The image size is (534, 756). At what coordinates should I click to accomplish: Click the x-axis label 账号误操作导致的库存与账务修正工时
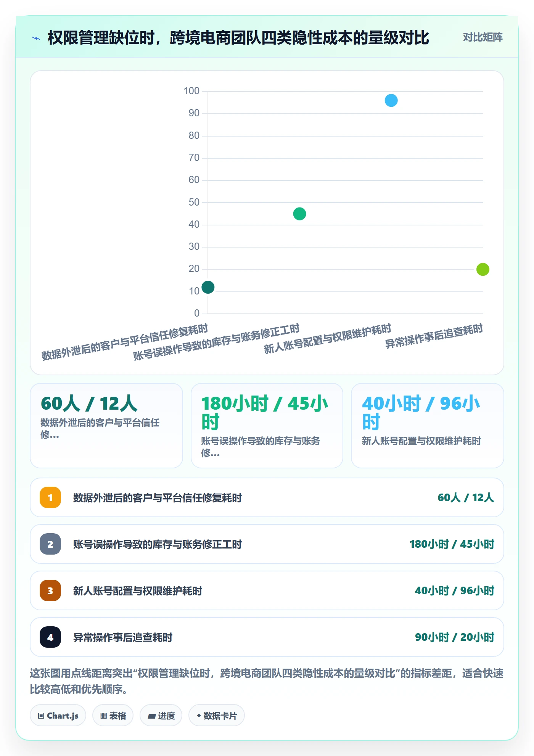point(217,342)
